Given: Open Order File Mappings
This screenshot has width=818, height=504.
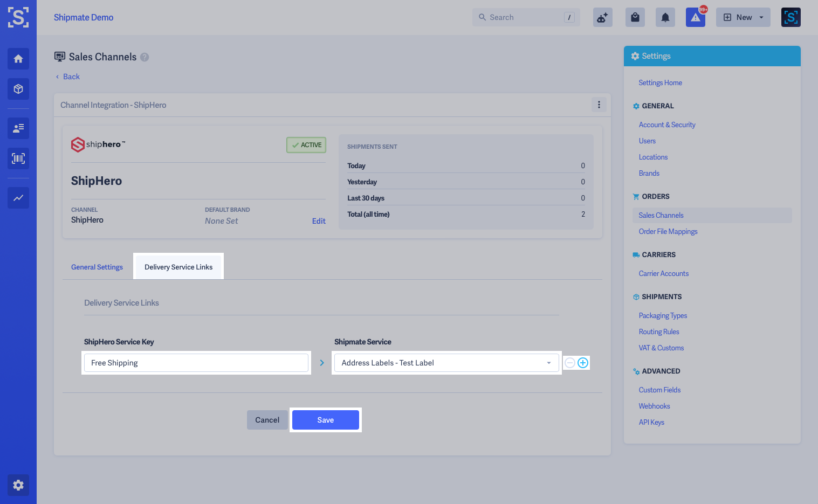Looking at the screenshot, I should (x=668, y=231).
